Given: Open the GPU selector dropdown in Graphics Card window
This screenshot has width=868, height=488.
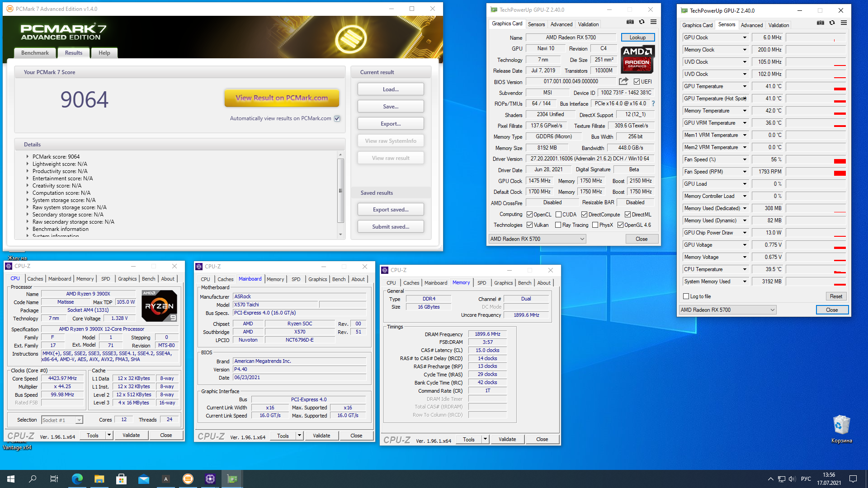Looking at the screenshot, I should coord(537,239).
